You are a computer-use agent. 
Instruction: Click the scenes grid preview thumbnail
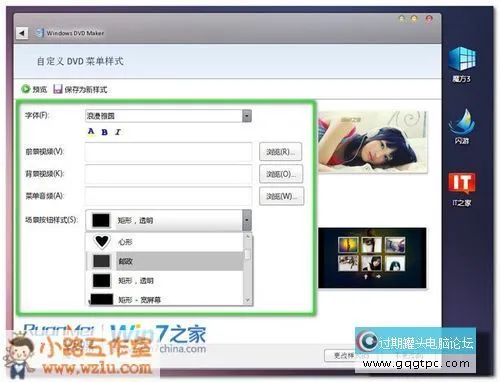(x=372, y=258)
